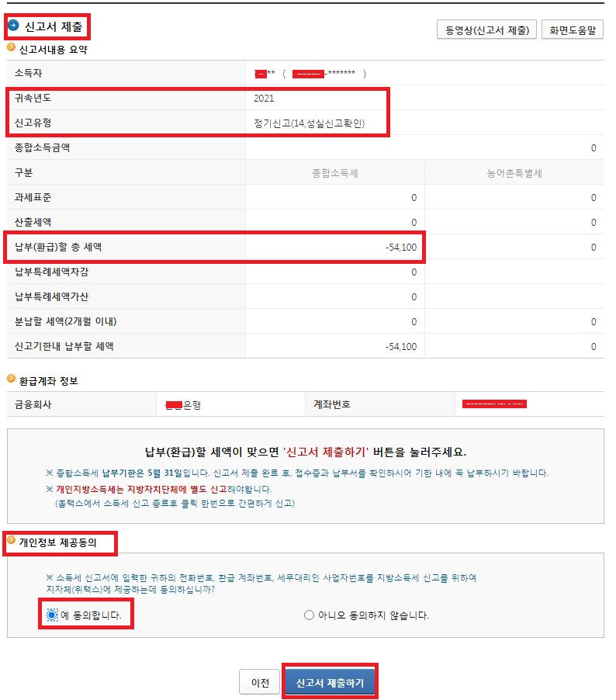This screenshot has width=616, height=700.
Task: Click the 농어촌특별세 column header
Action: (514, 173)
